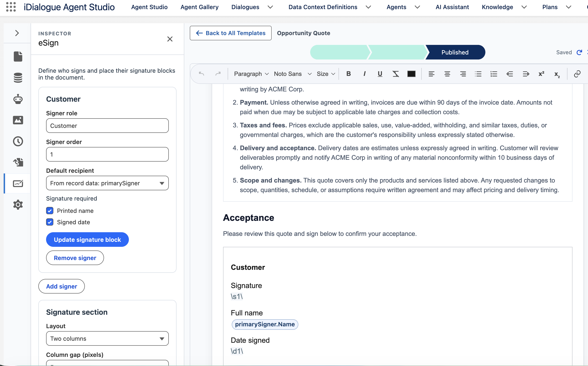Open the font Size dropdown

pyautogui.click(x=326, y=74)
